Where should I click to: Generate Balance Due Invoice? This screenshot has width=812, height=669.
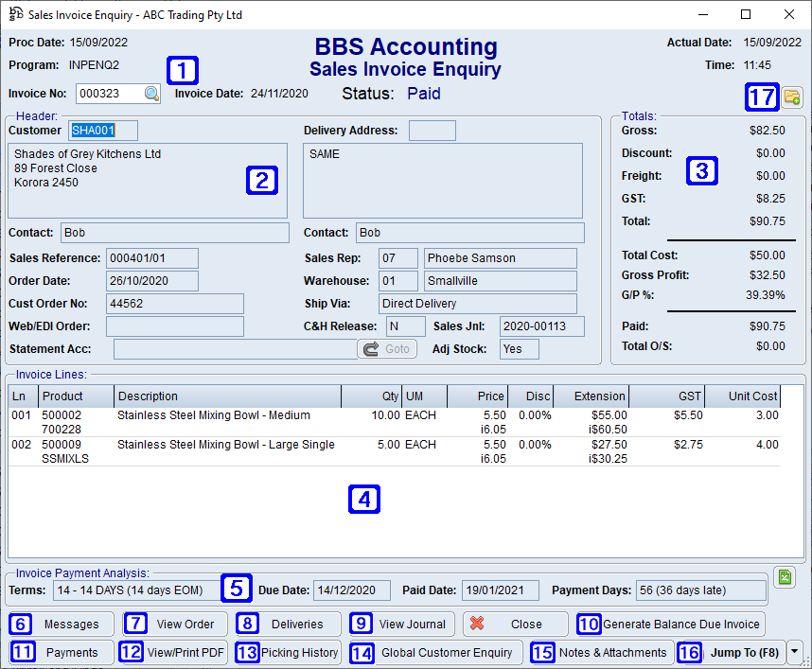click(x=675, y=624)
